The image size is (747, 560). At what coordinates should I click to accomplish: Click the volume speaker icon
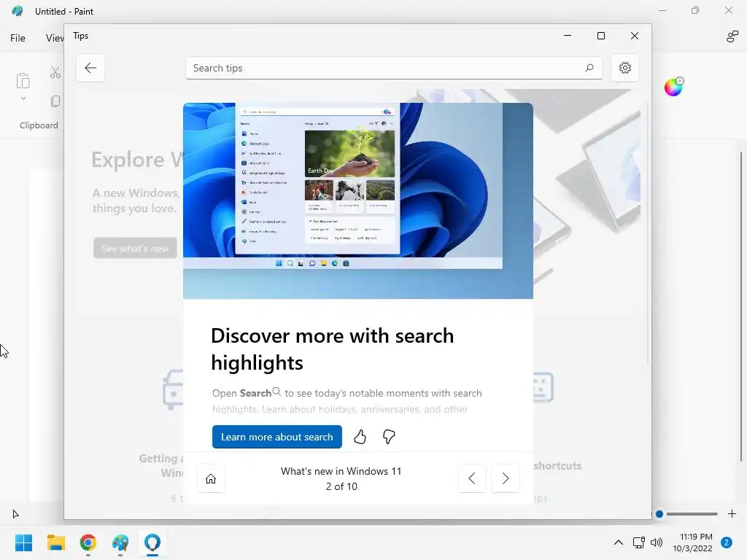pyautogui.click(x=657, y=542)
